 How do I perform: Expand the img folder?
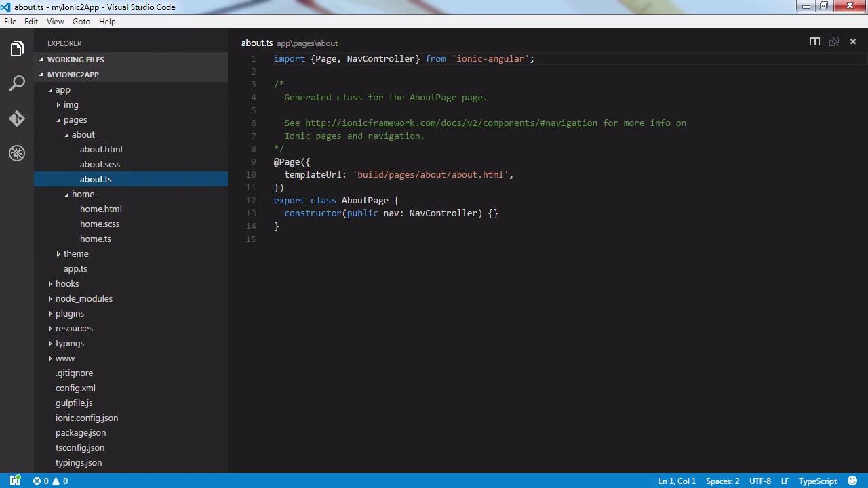coord(58,104)
